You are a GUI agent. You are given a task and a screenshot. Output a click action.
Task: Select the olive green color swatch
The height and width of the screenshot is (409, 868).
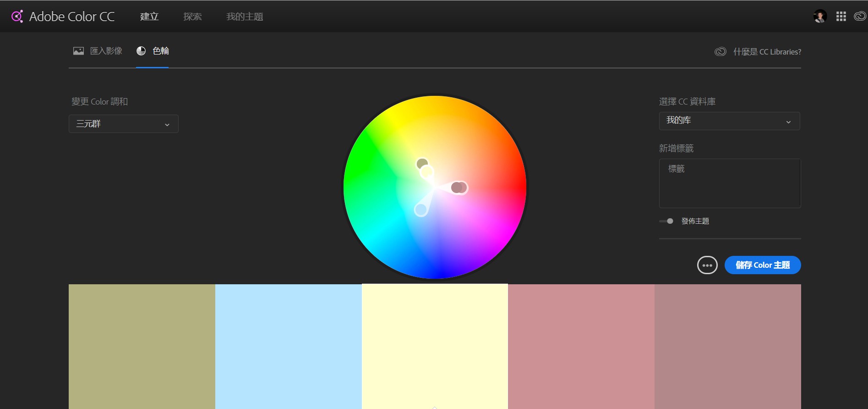coord(142,347)
